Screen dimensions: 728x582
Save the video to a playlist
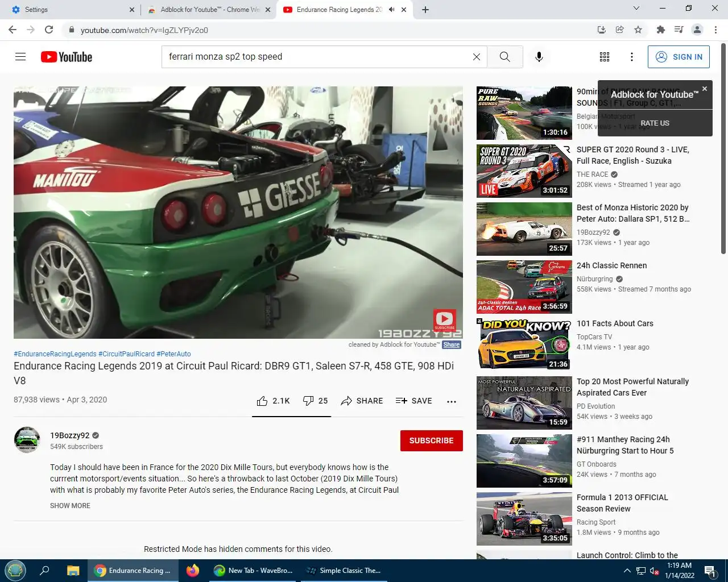click(413, 401)
